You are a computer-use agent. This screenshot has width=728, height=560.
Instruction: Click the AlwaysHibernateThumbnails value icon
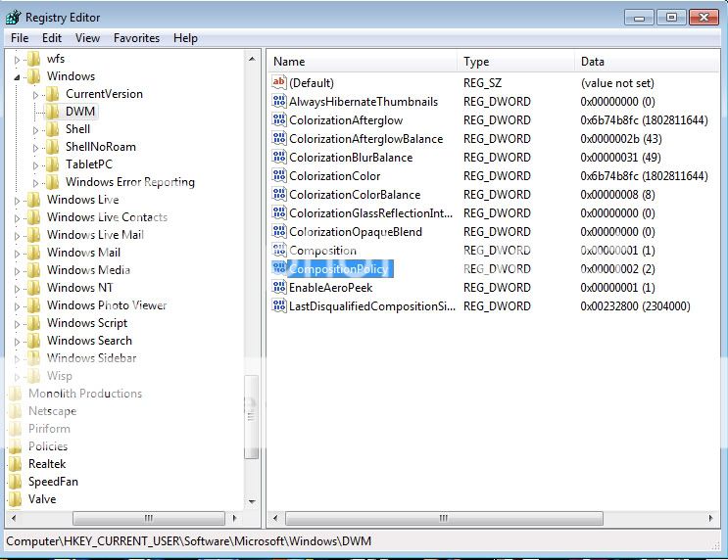(x=278, y=102)
